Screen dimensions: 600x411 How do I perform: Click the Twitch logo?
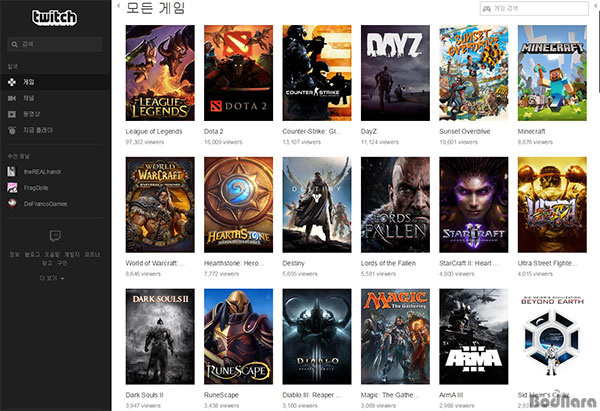(x=54, y=18)
